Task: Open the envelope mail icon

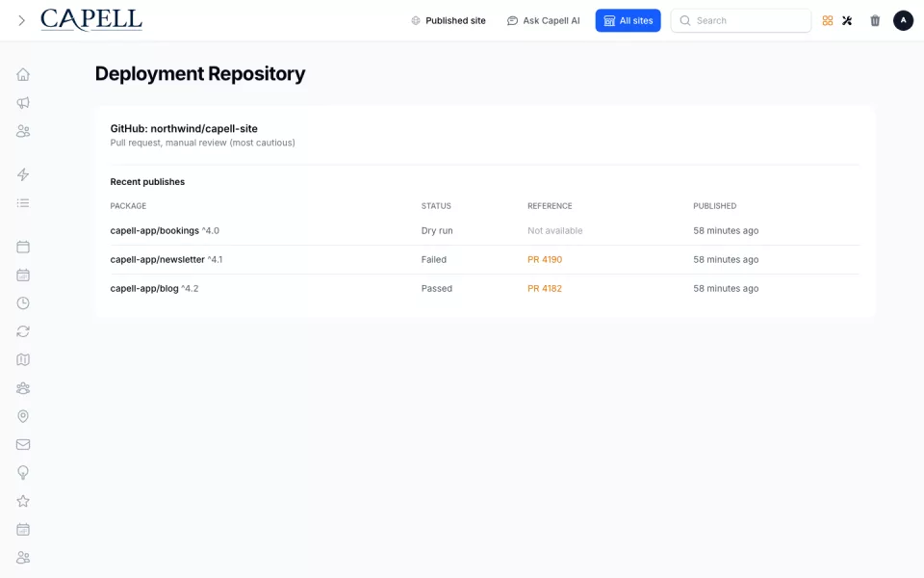Action: tap(23, 445)
